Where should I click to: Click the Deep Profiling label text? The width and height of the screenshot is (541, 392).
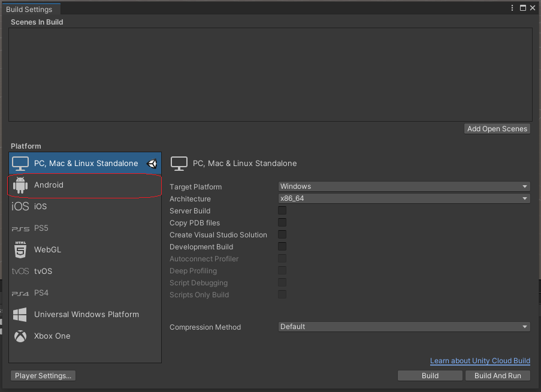(193, 271)
